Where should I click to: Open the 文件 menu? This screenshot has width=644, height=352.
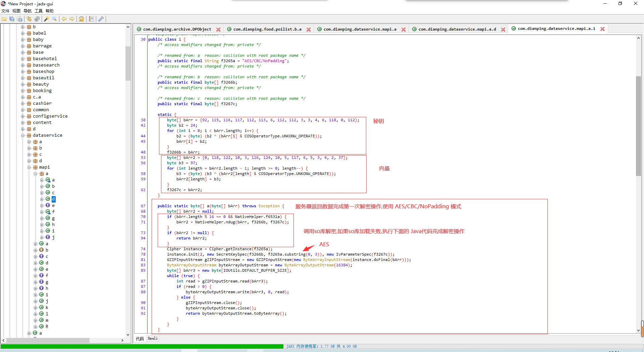coord(5,11)
